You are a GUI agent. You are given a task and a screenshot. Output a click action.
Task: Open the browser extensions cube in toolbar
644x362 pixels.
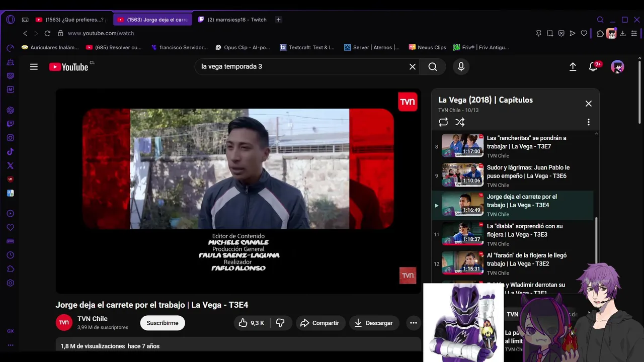600,33
